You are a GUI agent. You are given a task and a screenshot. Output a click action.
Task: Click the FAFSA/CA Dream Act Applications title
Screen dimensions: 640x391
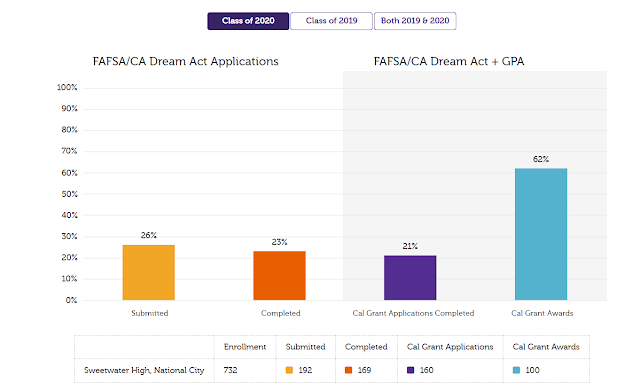(x=186, y=61)
